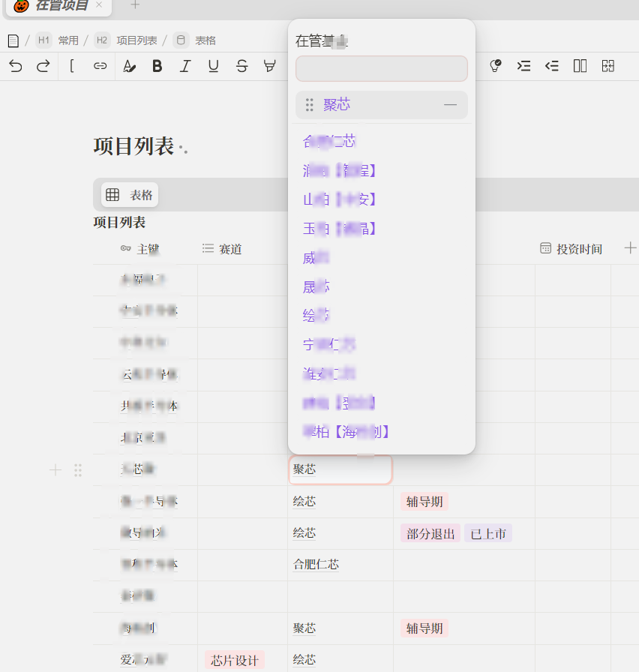Click the redo arrow in toolbar
This screenshot has width=639, height=672.
pyautogui.click(x=43, y=66)
